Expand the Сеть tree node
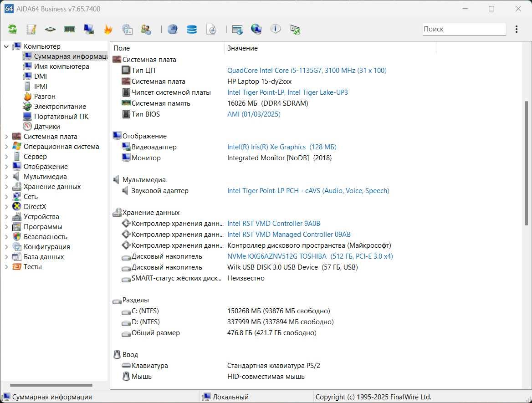 (x=6, y=197)
